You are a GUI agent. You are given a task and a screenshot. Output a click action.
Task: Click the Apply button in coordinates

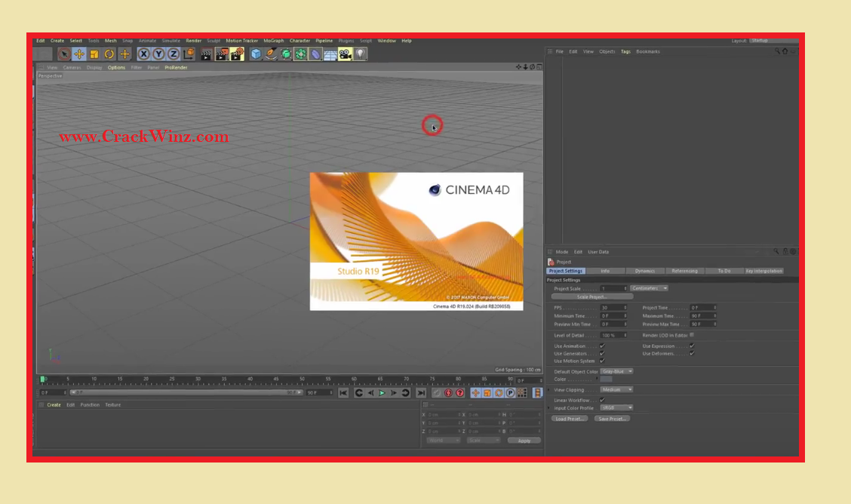(524, 441)
